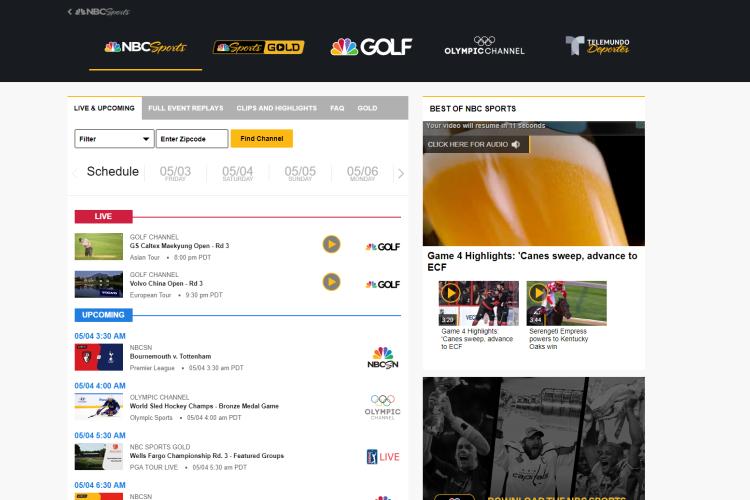Viewport: 750px width, 500px height.
Task: Open Clips and Highlights tab
Action: click(276, 108)
